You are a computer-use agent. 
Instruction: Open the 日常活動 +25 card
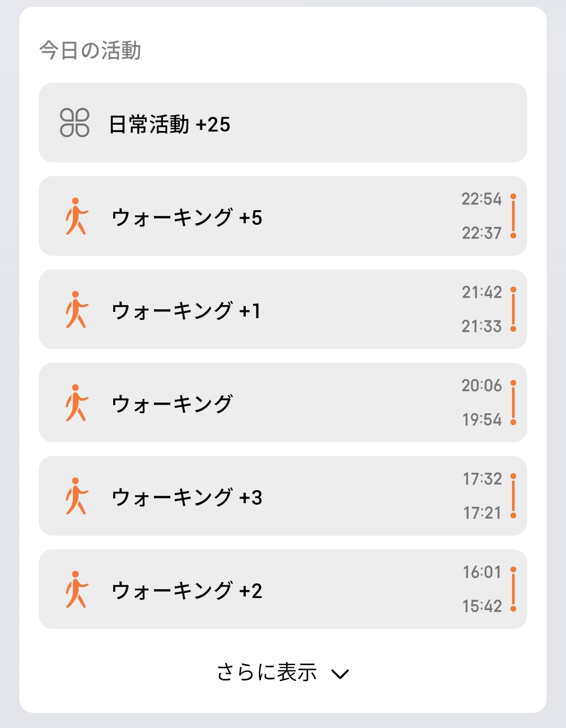(x=283, y=123)
